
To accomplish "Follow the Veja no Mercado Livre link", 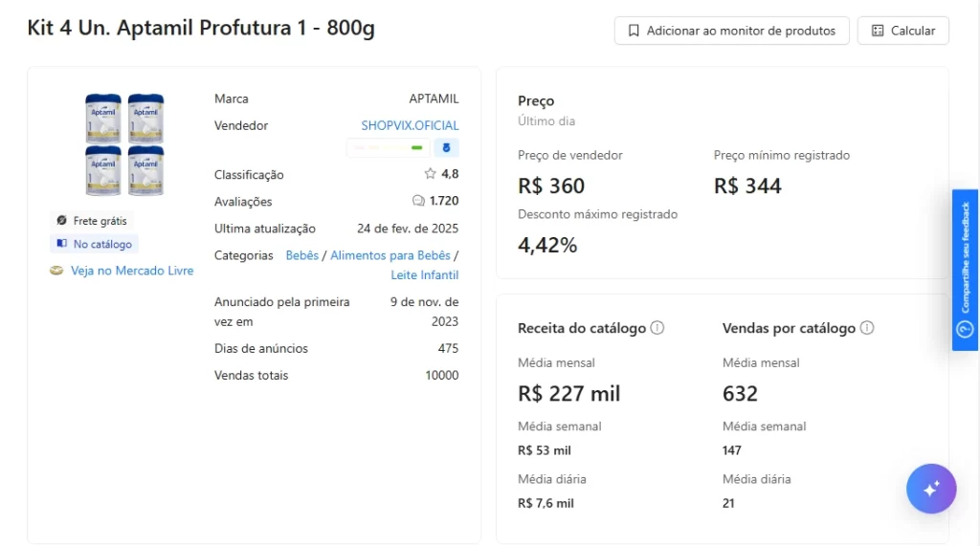I will tap(132, 271).
